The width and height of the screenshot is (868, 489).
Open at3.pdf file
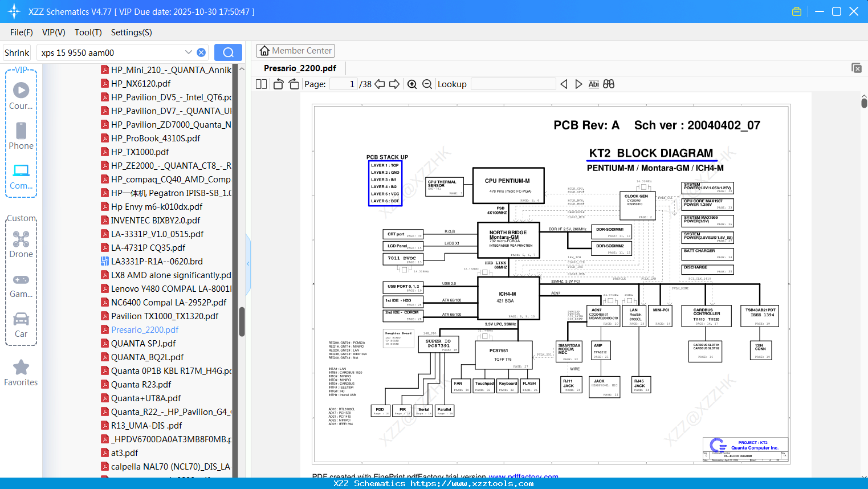(x=124, y=453)
